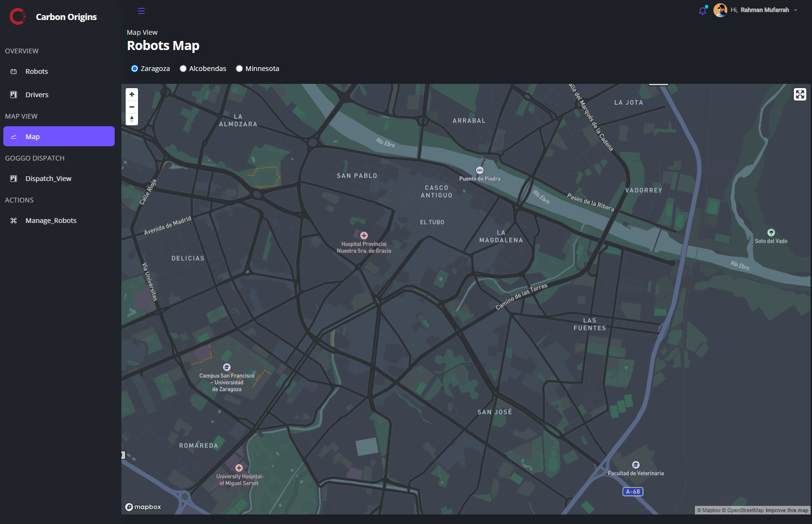Open the notifications bell
812x524 pixels.
[702, 11]
